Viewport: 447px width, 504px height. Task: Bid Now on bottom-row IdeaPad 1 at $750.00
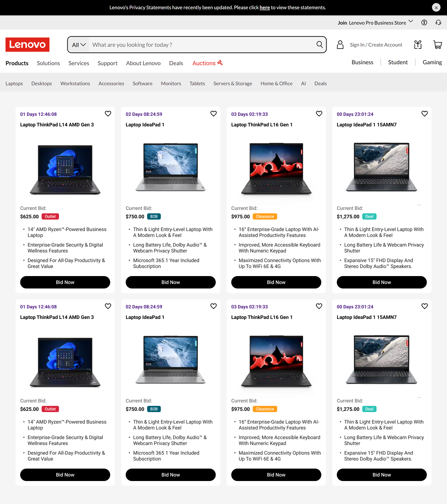click(171, 475)
